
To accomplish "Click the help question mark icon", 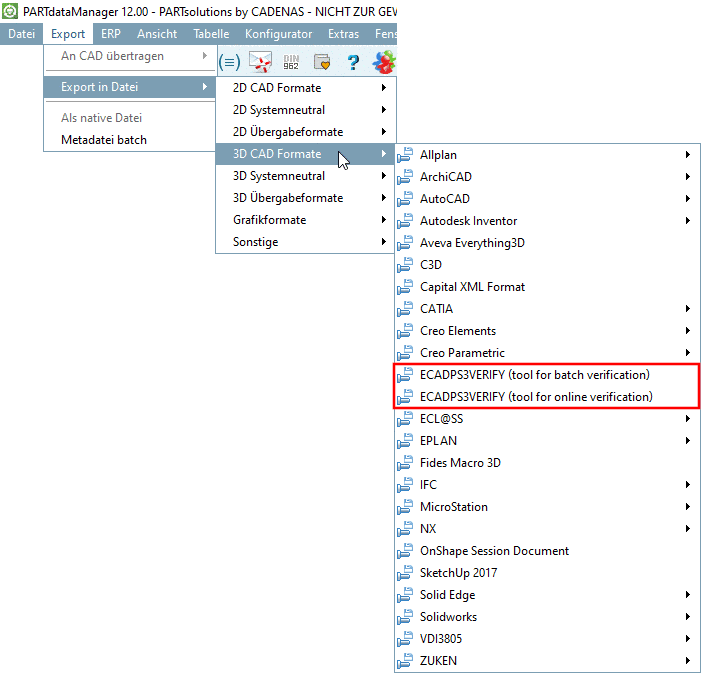I will coord(353,62).
